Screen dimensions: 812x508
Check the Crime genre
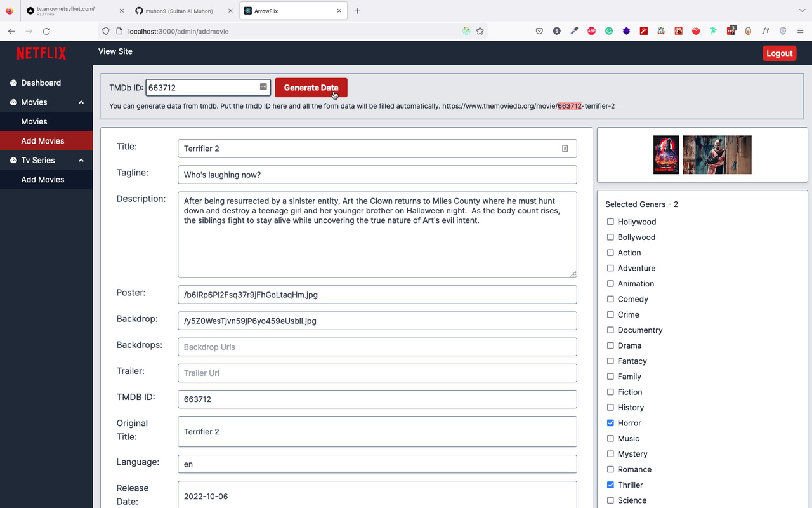(610, 314)
